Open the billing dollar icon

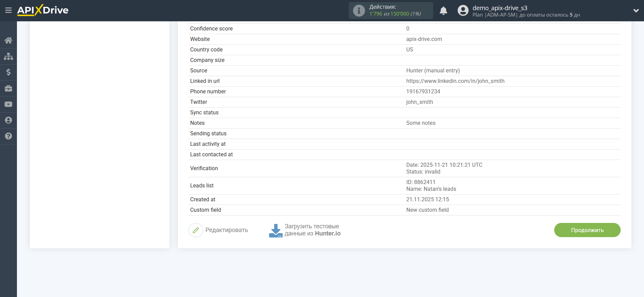(x=8, y=72)
